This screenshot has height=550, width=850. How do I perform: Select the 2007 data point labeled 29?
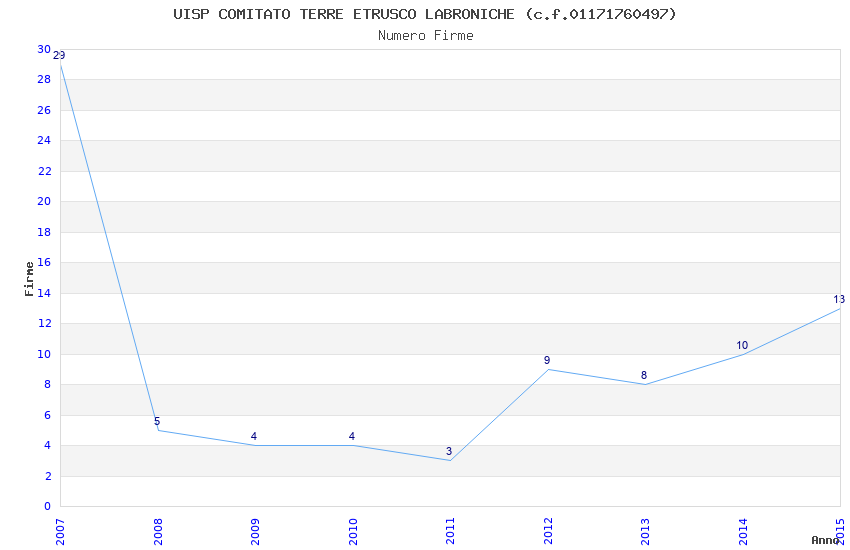(60, 64)
